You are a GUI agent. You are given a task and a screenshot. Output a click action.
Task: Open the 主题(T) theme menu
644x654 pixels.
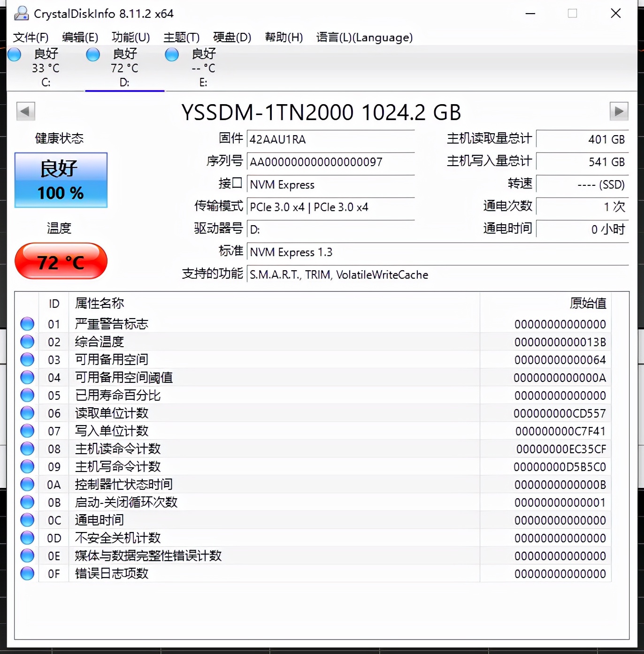181,38
